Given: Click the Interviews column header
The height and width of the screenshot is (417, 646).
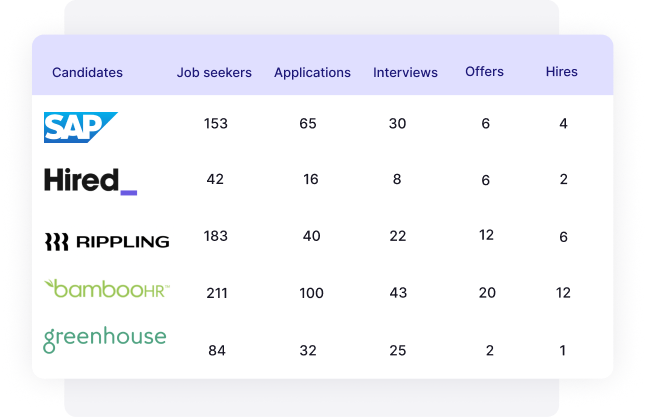Looking at the screenshot, I should (405, 73).
